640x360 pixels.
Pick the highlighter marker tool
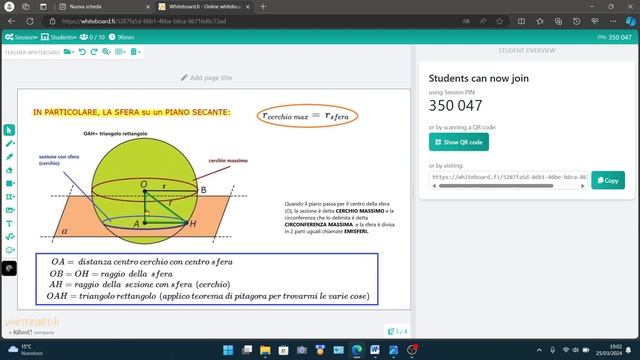click(9, 157)
